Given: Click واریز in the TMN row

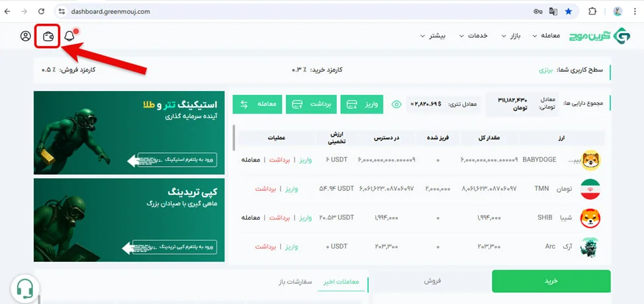Looking at the screenshot, I should [x=291, y=189].
